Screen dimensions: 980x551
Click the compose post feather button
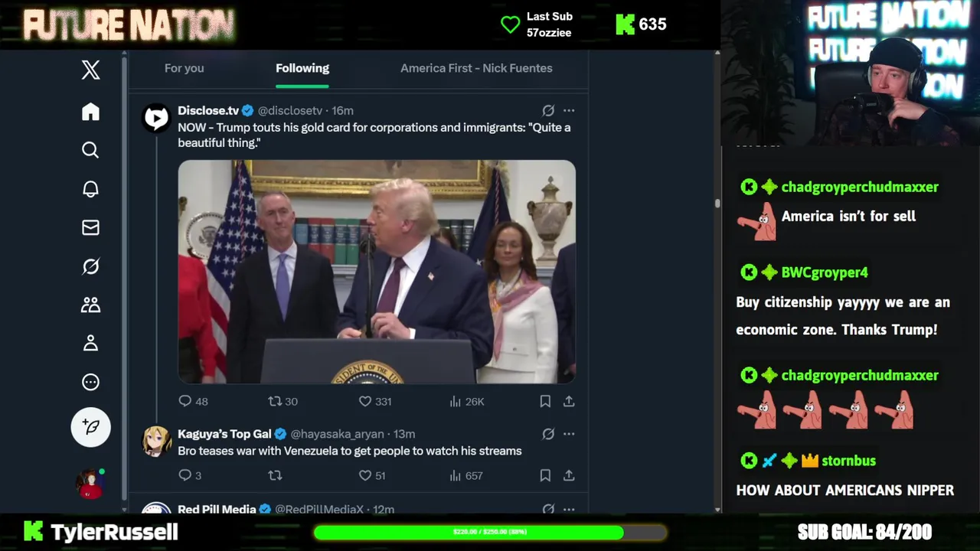(90, 427)
